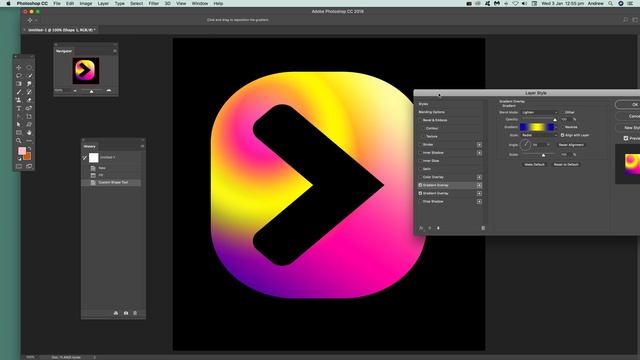Image resolution: width=640 pixels, height=360 pixels.
Task: Swap foreground and background colors
Action: pos(29,149)
